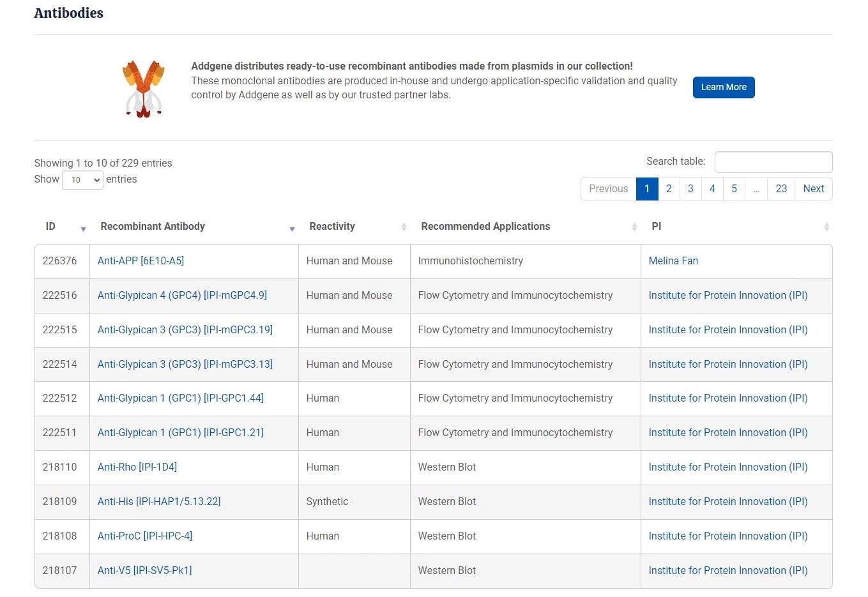
Task: Select page 5 in pagination
Action: pyautogui.click(x=734, y=189)
